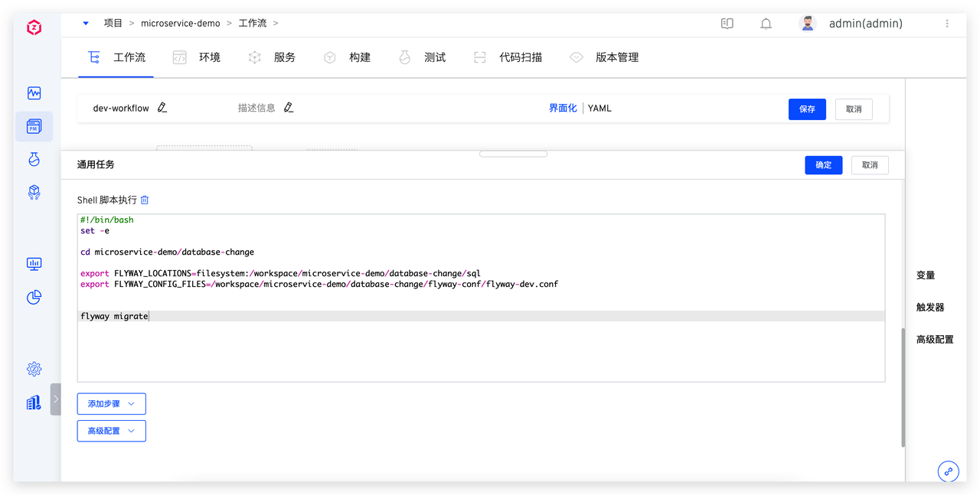The width and height of the screenshot is (980, 495).
Task: Open admin(admin) account name
Action: point(865,24)
